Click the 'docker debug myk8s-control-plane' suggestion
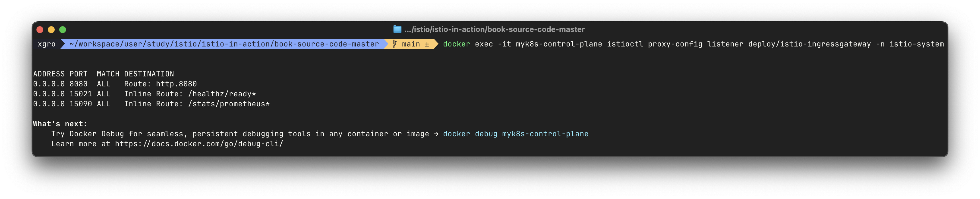This screenshot has width=980, height=199. 516,134
